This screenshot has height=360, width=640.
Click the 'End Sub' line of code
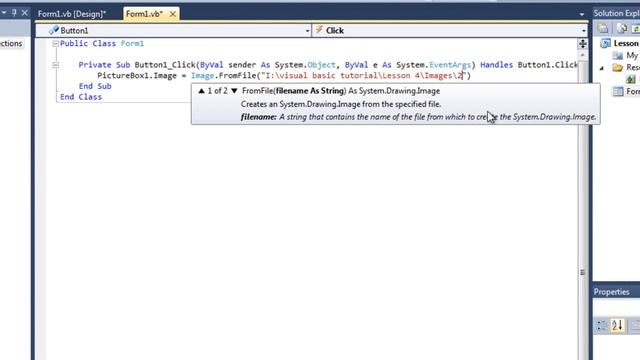click(x=95, y=86)
